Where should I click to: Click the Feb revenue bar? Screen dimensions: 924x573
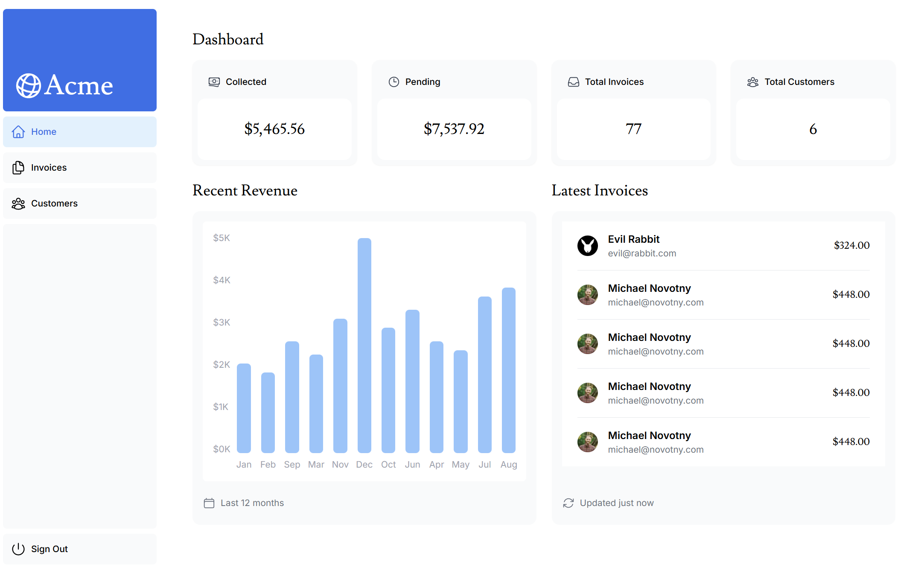coord(268,413)
